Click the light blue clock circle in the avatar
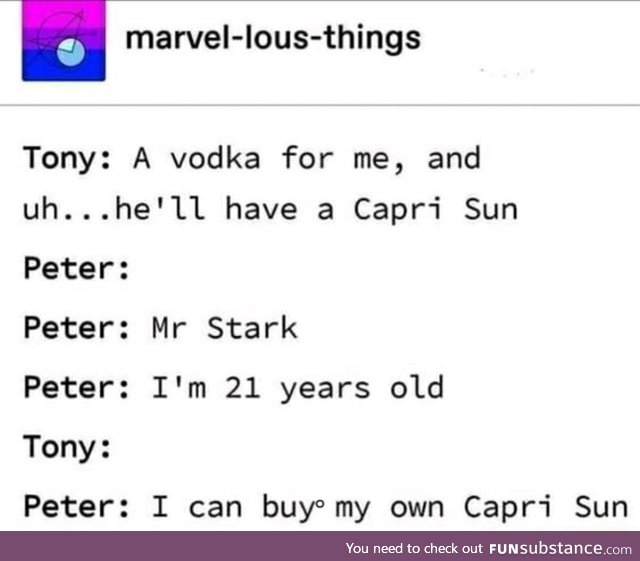This screenshot has width=640, height=561. pos(71,53)
